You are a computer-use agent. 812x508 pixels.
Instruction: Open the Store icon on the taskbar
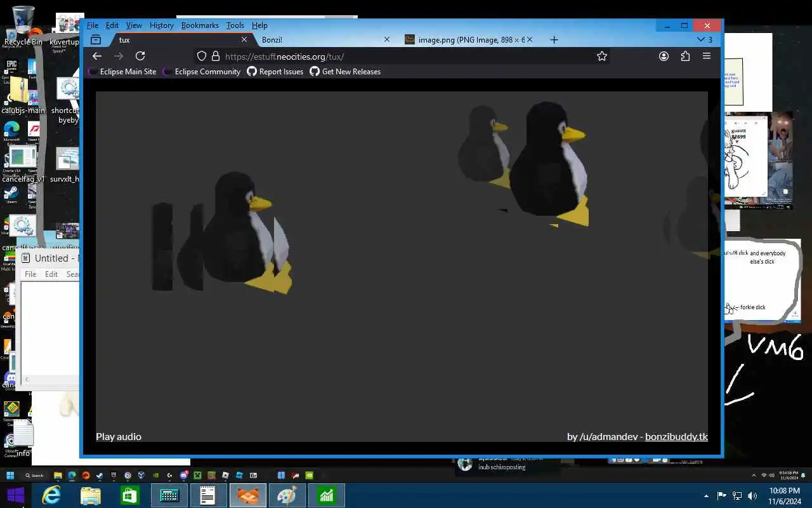(x=130, y=495)
